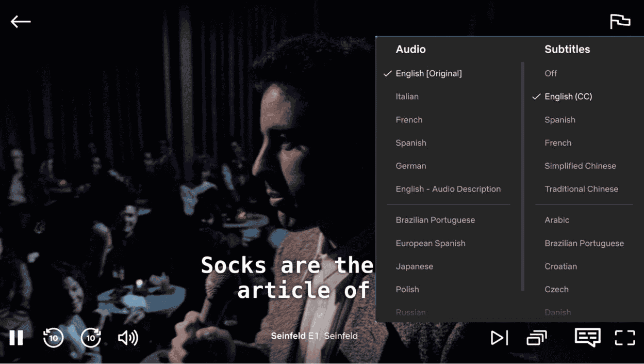Pick Japanese audio

tap(414, 266)
